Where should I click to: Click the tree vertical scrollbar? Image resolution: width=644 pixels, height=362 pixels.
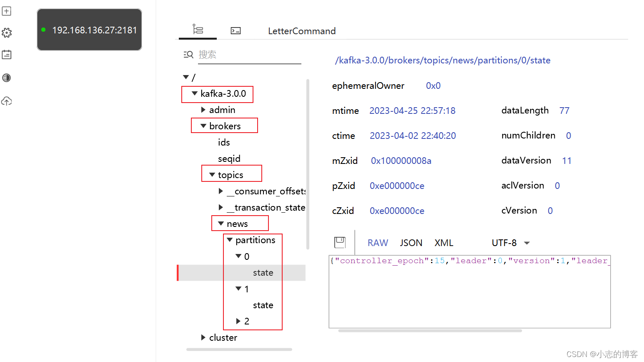(308, 164)
